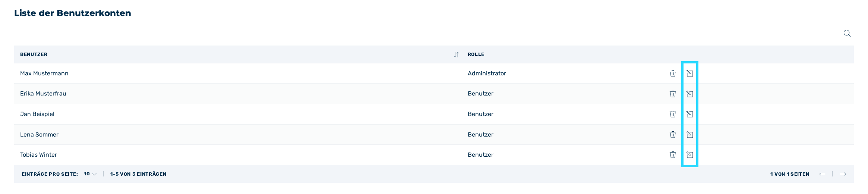Delete Lena Sommer's user account
This screenshot has height=194, width=868.
pyautogui.click(x=673, y=134)
